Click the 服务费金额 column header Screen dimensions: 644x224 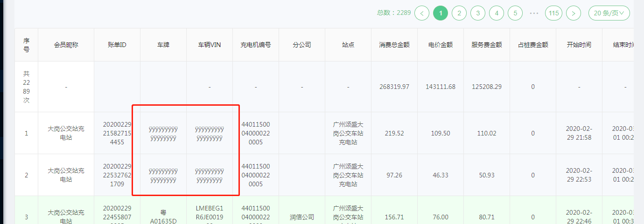pos(487,45)
